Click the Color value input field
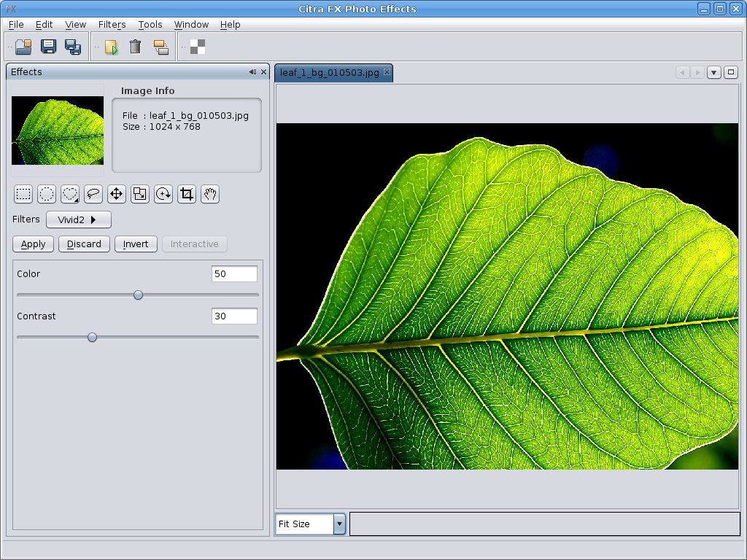The image size is (747, 560). pyautogui.click(x=234, y=274)
